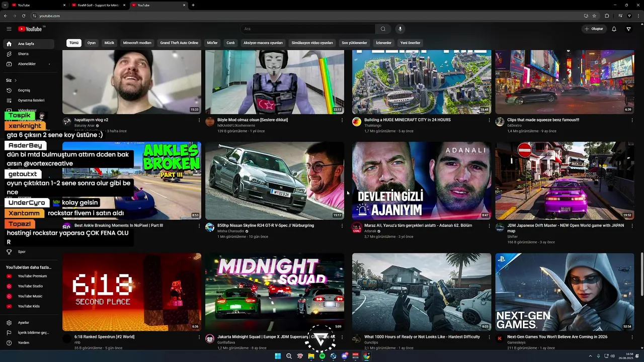Click the Oluştur create button
Image resolution: width=644 pixels, height=362 pixels.
click(x=594, y=29)
